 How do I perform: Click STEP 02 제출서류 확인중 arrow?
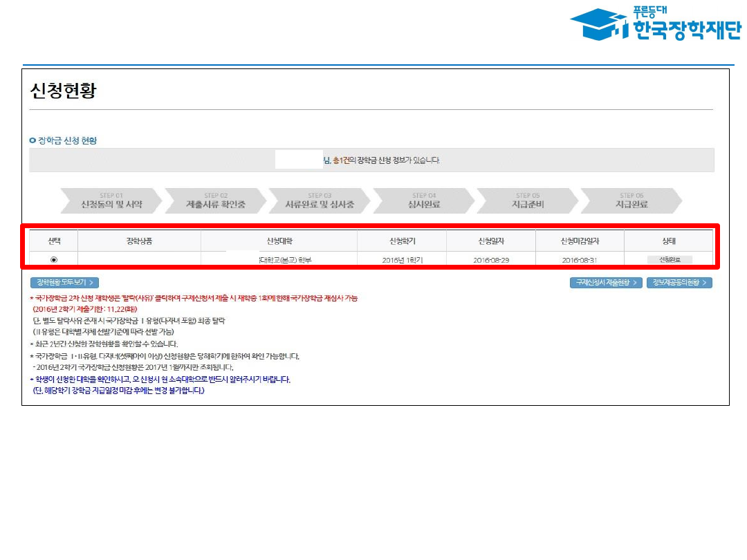coord(215,200)
